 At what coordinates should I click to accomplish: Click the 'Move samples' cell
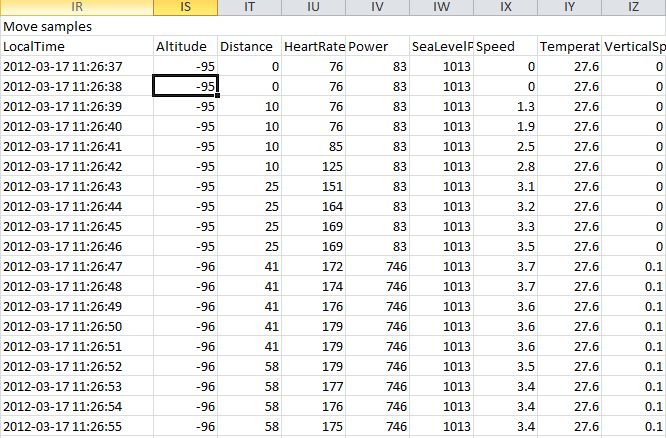coord(76,26)
